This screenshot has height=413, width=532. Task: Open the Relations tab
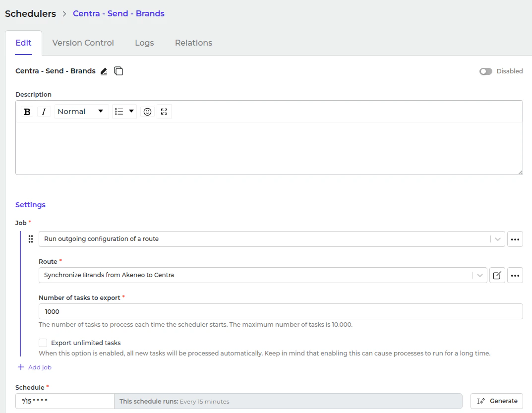pyautogui.click(x=194, y=43)
